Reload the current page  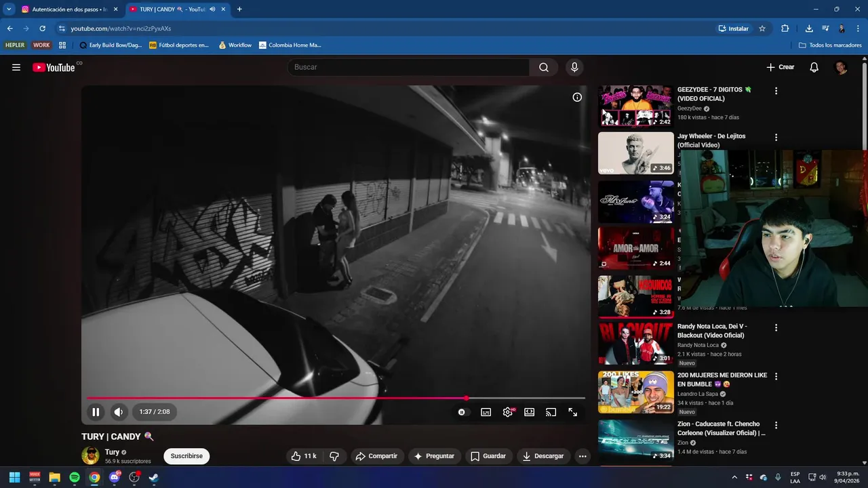tap(42, 28)
